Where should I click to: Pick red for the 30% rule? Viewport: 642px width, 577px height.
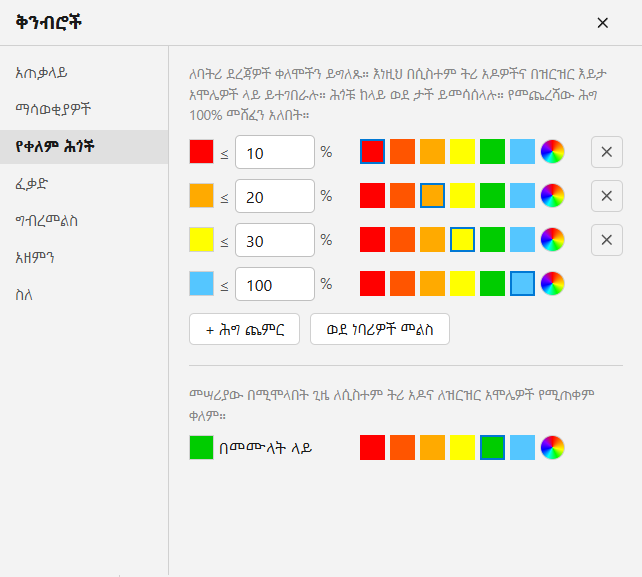coord(373,240)
